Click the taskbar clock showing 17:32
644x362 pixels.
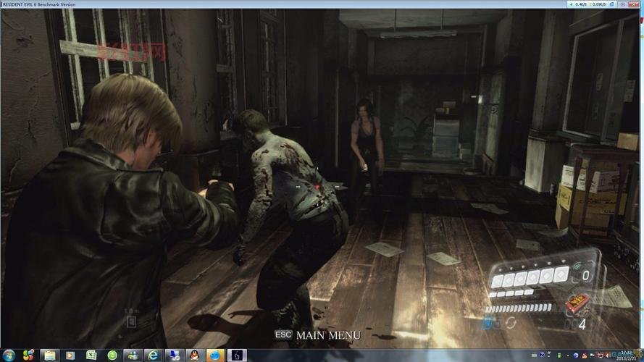pyautogui.click(x=627, y=355)
